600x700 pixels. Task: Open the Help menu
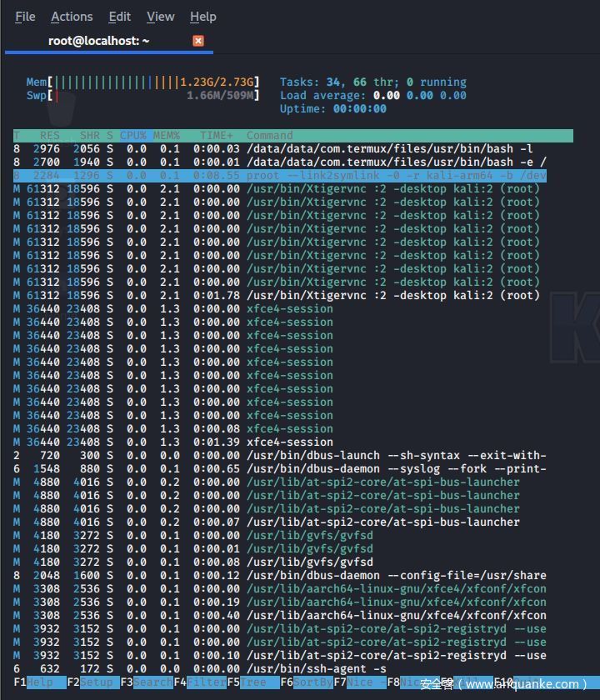pyautogui.click(x=202, y=17)
